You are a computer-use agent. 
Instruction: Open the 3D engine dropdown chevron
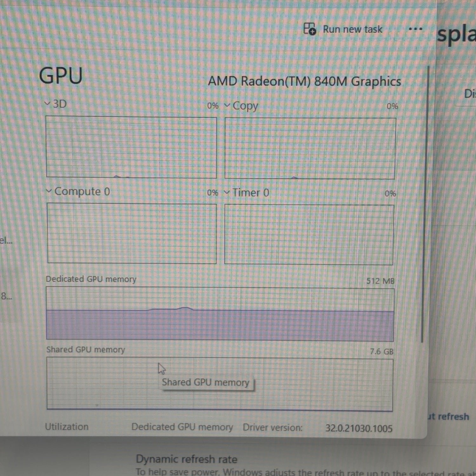(x=48, y=103)
